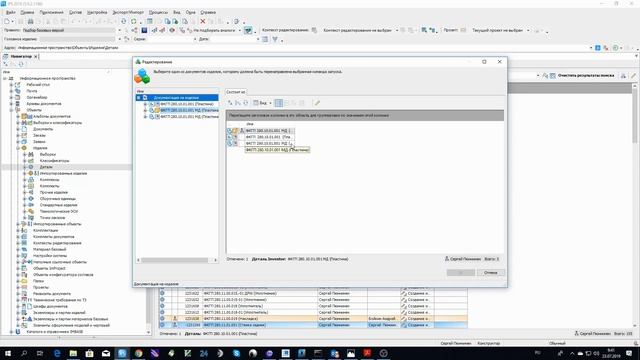This screenshot has height=360, width=640.
Task: Click the Головное изделие input field
Action: (78, 39)
